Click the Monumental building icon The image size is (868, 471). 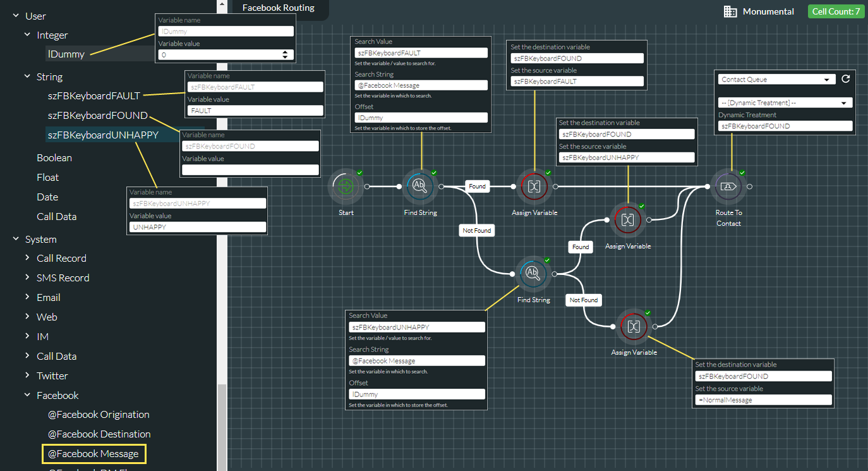click(x=730, y=11)
